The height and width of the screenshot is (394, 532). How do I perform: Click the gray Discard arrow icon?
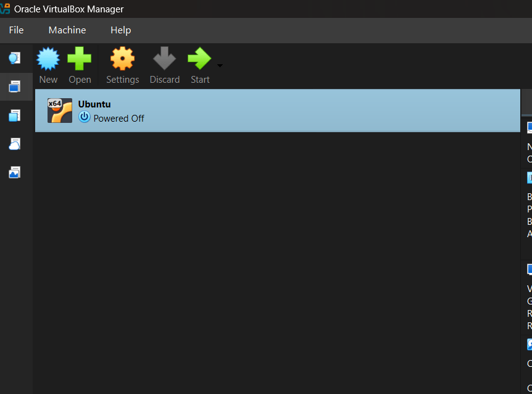point(164,60)
